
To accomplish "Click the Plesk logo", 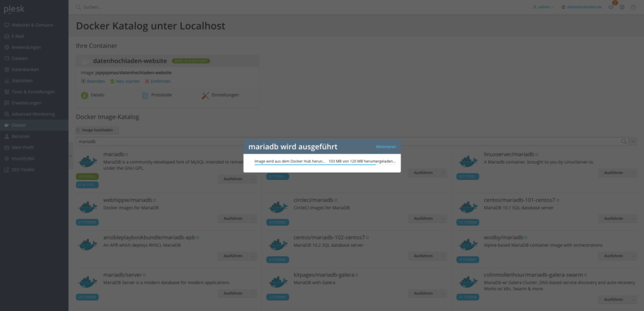I will point(14,9).
